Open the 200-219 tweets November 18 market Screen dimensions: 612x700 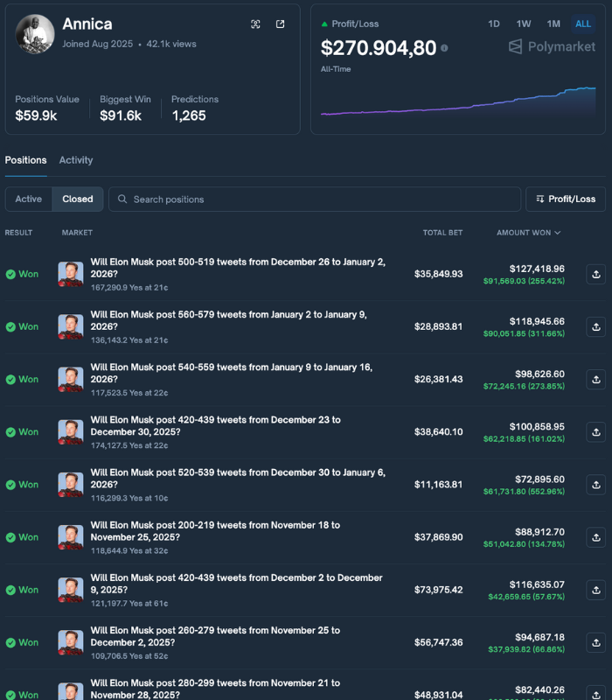[x=215, y=531]
